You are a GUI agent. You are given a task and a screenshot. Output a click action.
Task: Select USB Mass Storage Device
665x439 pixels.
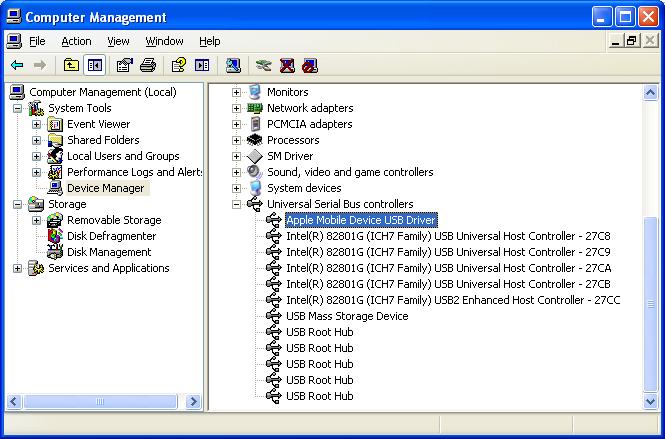(x=347, y=316)
